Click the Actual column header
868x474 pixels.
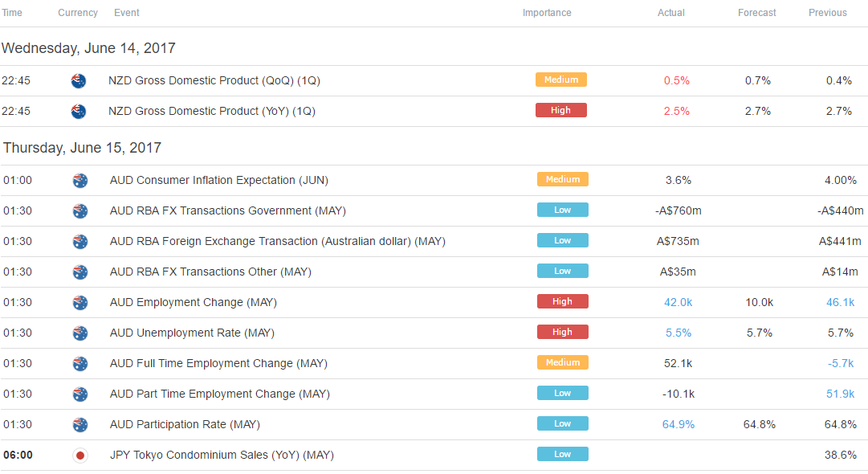point(671,13)
